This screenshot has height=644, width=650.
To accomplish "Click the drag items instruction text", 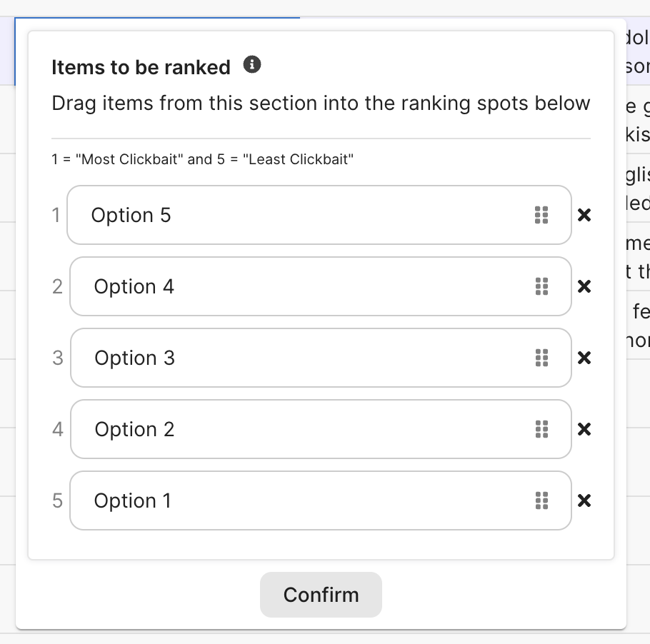I will pos(321,104).
